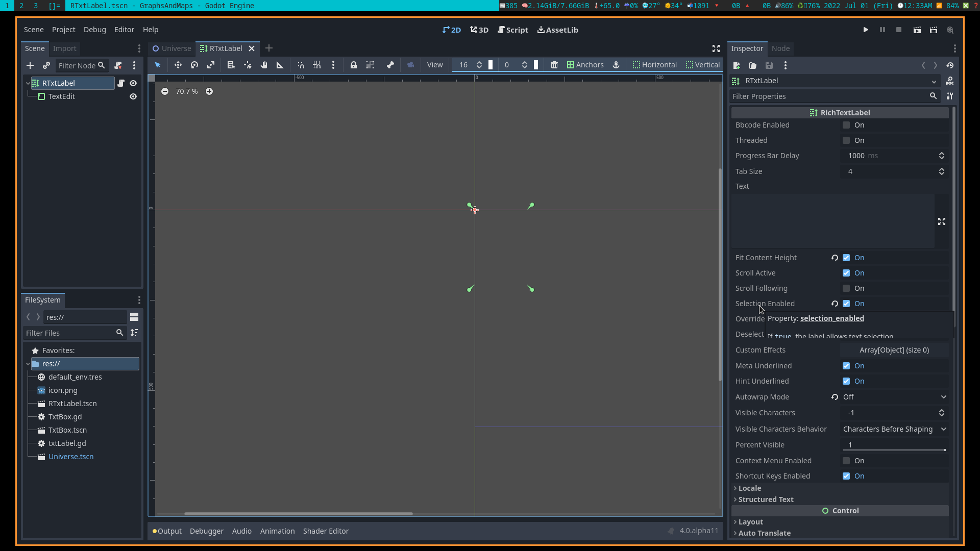Disable the Scroll Active checkbox
This screenshot has width=980, height=551.
pyautogui.click(x=847, y=273)
